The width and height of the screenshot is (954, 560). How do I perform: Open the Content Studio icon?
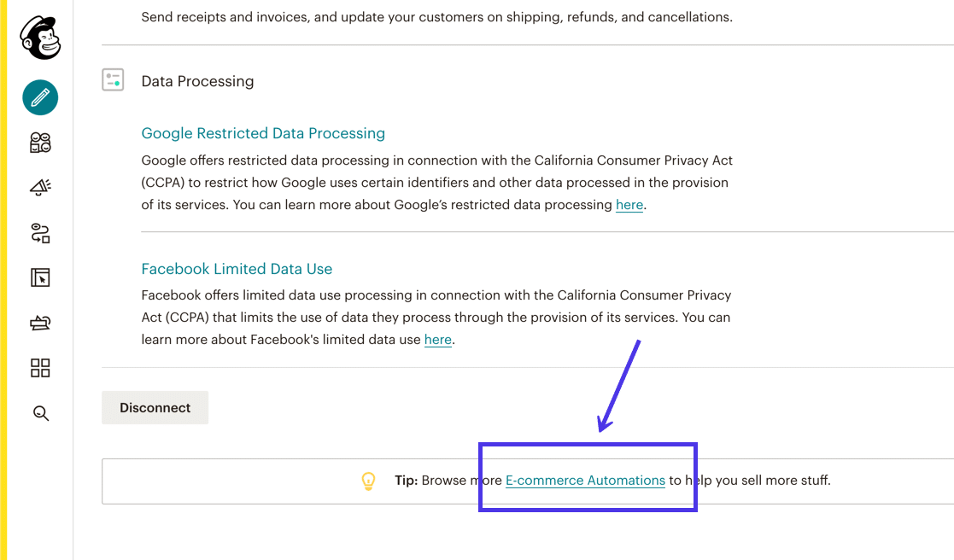pos(40,323)
